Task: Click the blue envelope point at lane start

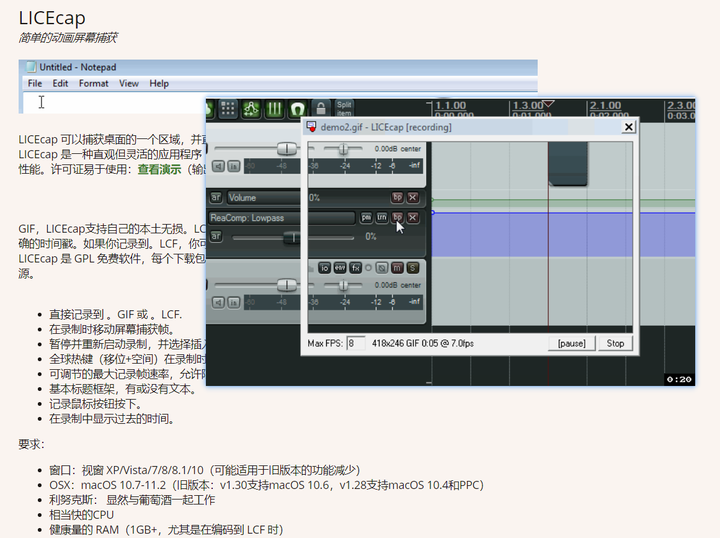Action: tap(433, 213)
